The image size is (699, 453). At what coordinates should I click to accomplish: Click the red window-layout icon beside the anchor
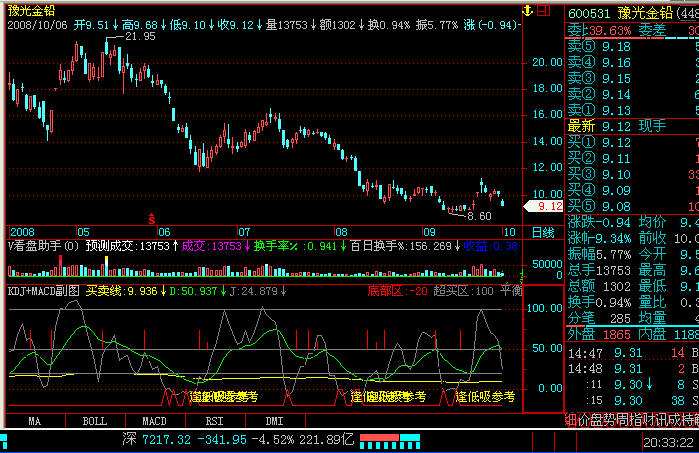(x=543, y=10)
